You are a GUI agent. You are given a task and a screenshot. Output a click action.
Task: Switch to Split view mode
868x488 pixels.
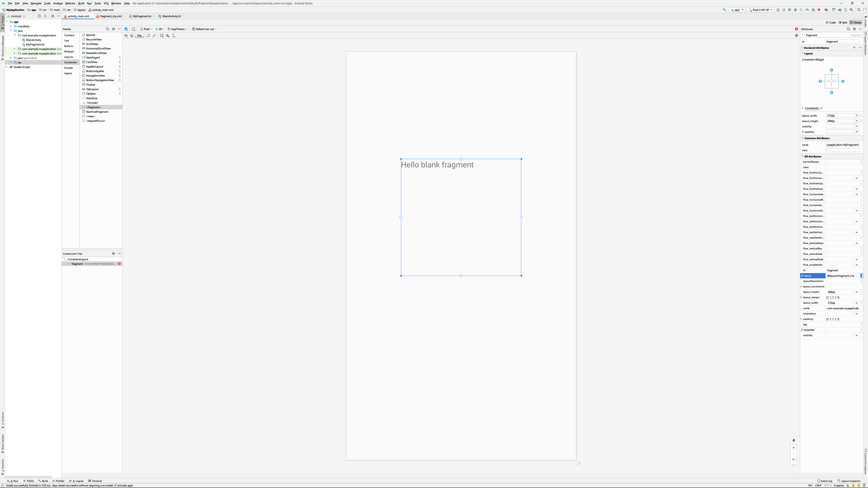click(x=843, y=23)
